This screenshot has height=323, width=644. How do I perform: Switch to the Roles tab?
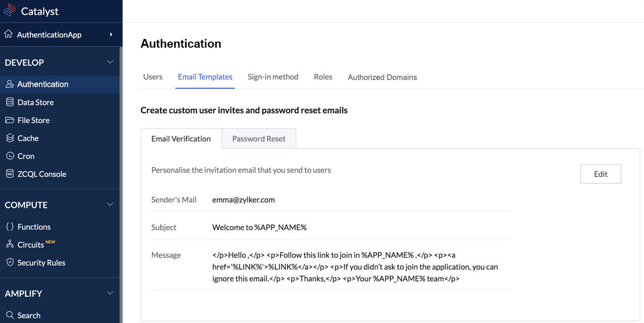click(x=323, y=76)
